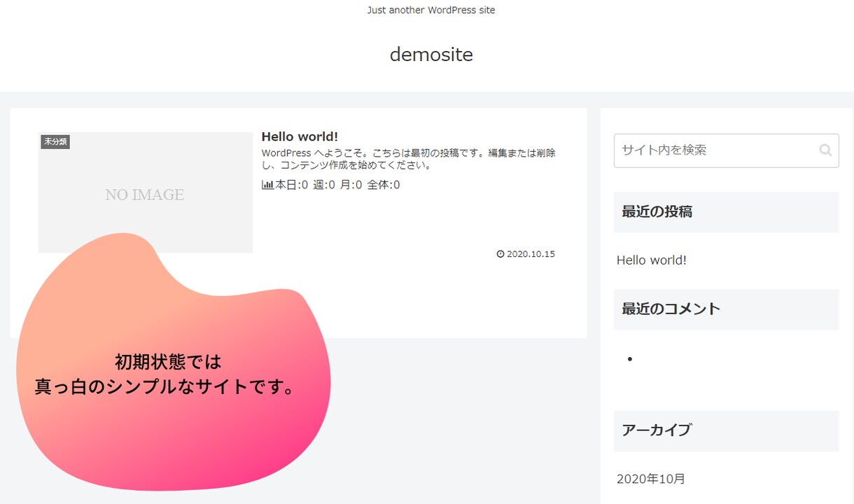Click the アーカイブ widget heading

[x=726, y=430]
